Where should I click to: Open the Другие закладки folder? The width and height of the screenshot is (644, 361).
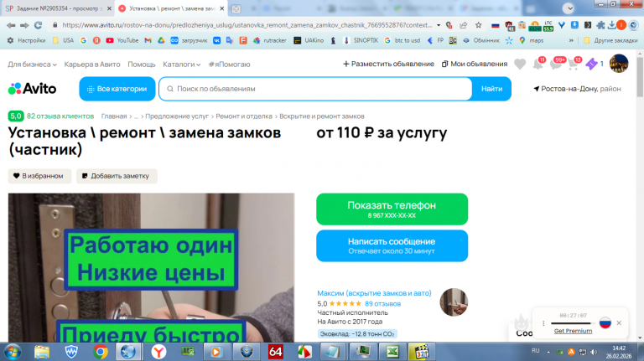[x=611, y=40]
